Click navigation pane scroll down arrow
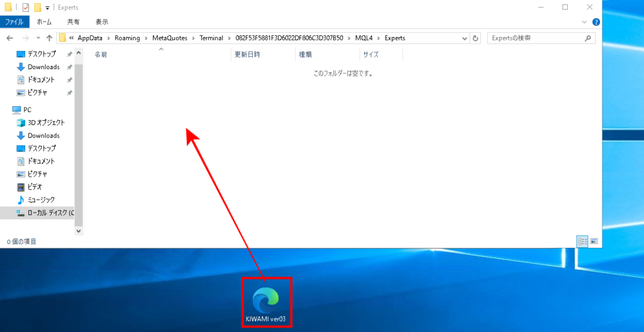Screen dimensions: 644x332 click(79, 231)
